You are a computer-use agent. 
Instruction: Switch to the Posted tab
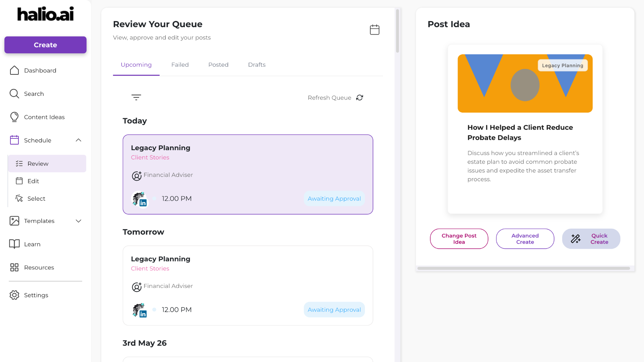point(218,65)
